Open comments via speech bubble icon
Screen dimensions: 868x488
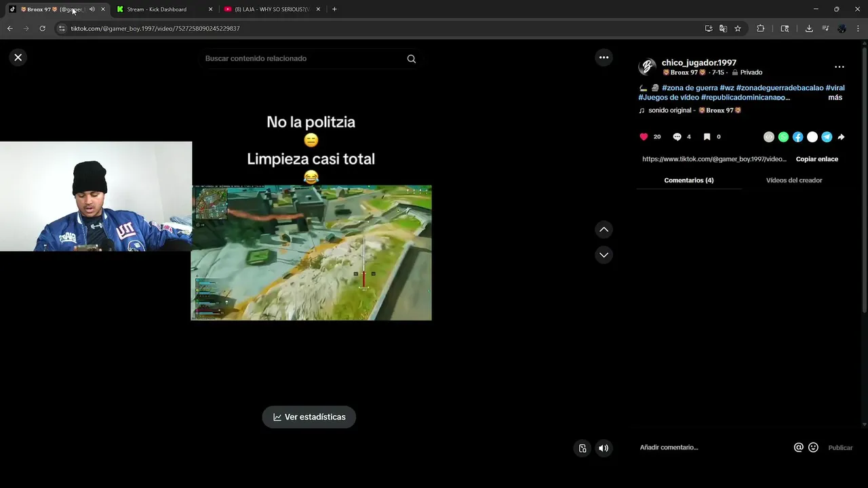[677, 137]
